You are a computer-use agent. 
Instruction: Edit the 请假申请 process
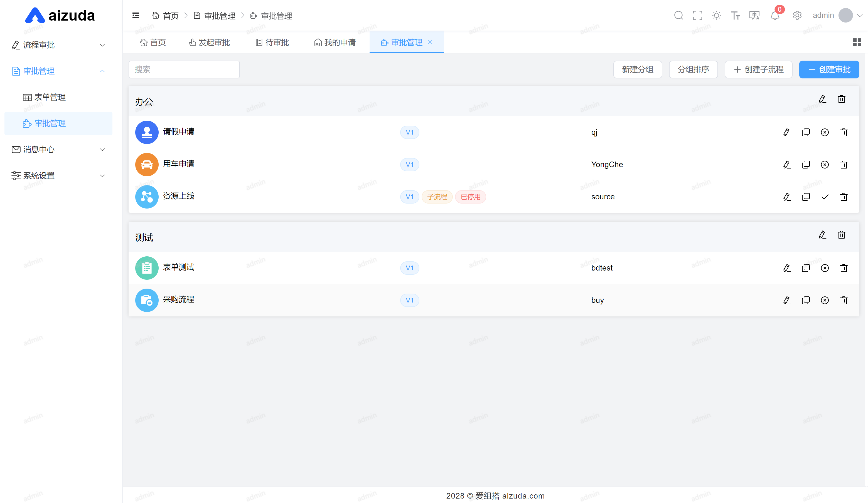click(x=787, y=132)
